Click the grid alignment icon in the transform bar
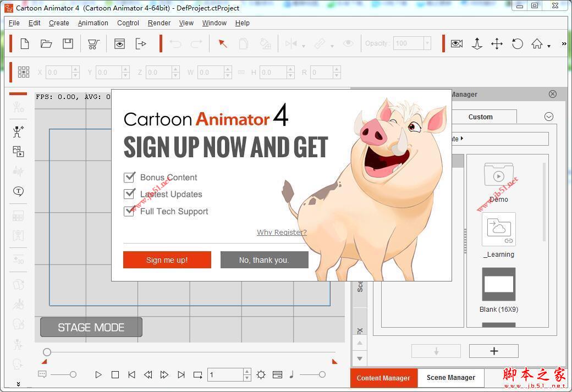Viewport: 572px width, 392px height. tap(23, 72)
